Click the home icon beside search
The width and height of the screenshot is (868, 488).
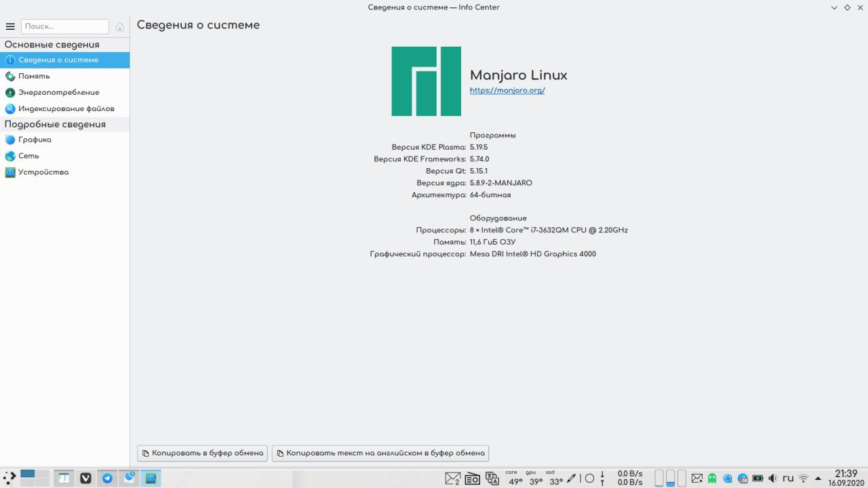point(120,26)
